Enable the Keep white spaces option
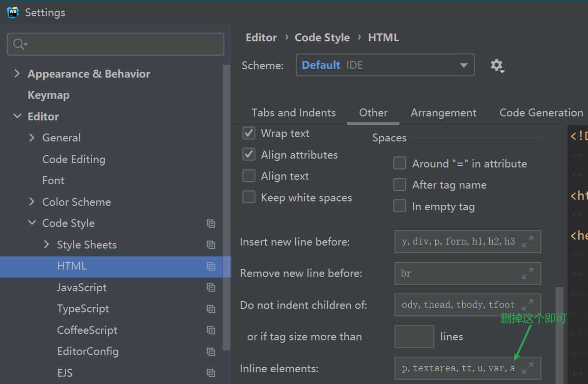The image size is (588, 384). [x=249, y=197]
